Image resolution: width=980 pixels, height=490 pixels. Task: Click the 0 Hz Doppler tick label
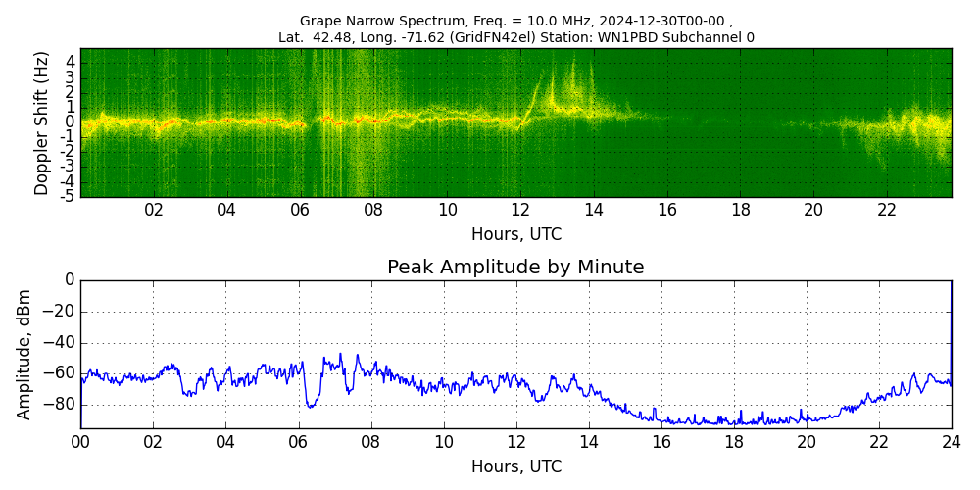point(71,122)
